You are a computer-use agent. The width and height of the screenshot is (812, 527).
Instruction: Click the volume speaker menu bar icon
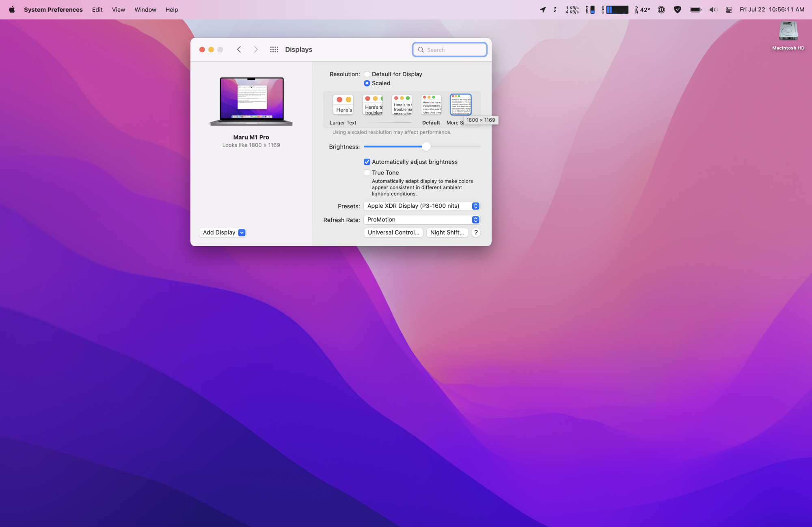713,10
